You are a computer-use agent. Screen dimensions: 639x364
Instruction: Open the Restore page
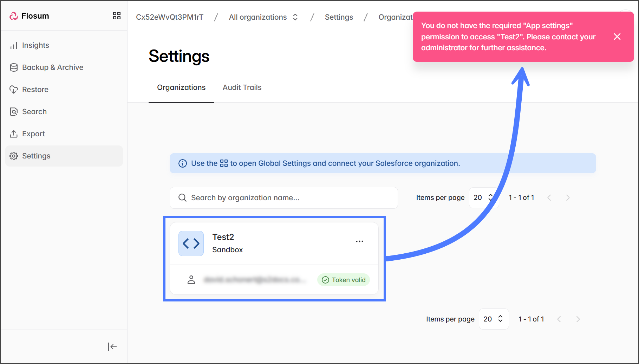35,90
